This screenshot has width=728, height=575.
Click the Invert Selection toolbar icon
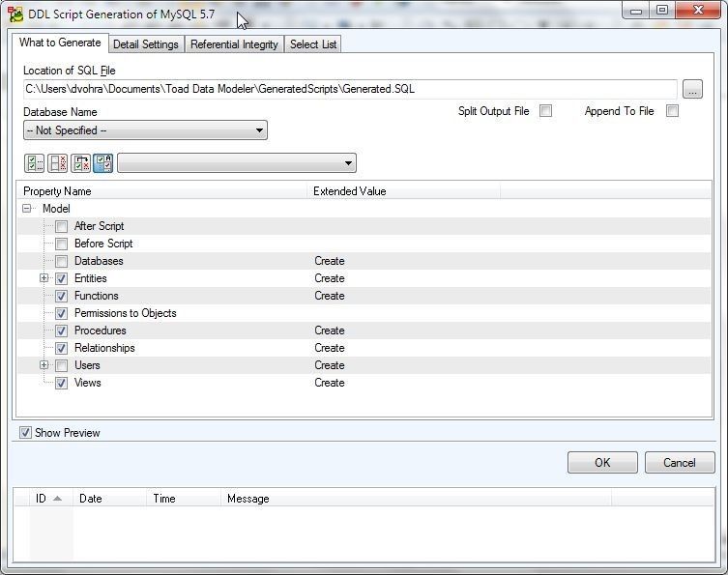81,163
